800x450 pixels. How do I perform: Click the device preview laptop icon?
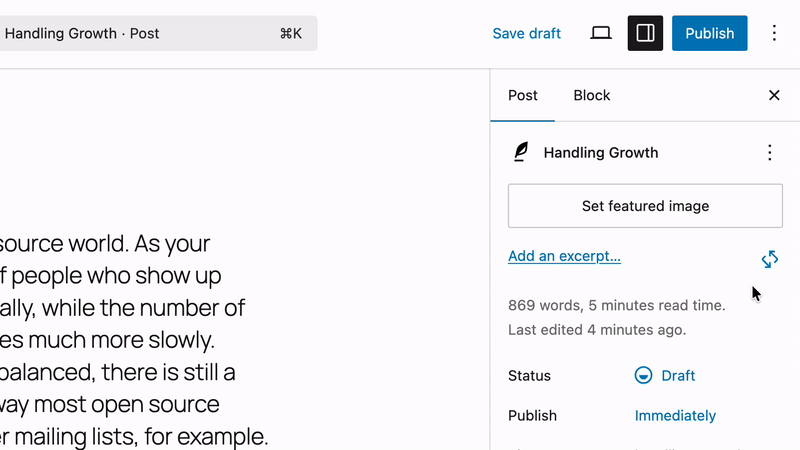click(x=601, y=33)
